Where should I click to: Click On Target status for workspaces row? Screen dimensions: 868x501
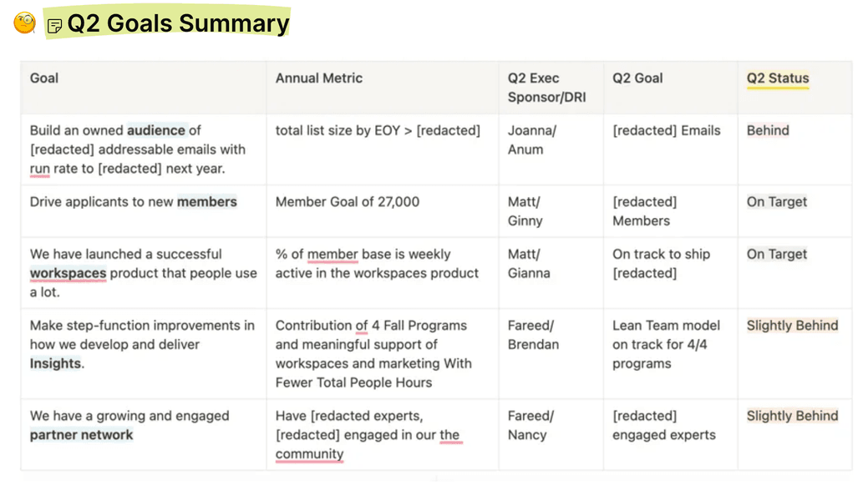click(777, 255)
